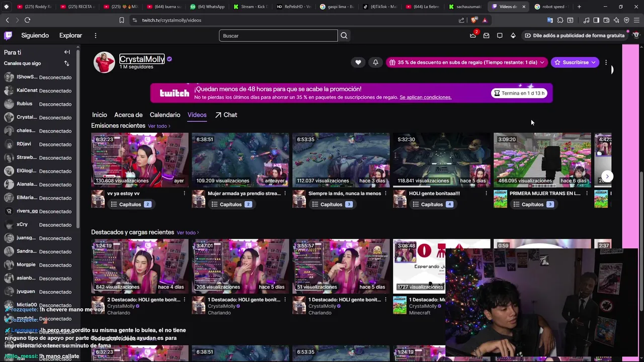Open options for 'vv ya estoy vv' video
Screen dimensions: 644x362
[x=184, y=193]
